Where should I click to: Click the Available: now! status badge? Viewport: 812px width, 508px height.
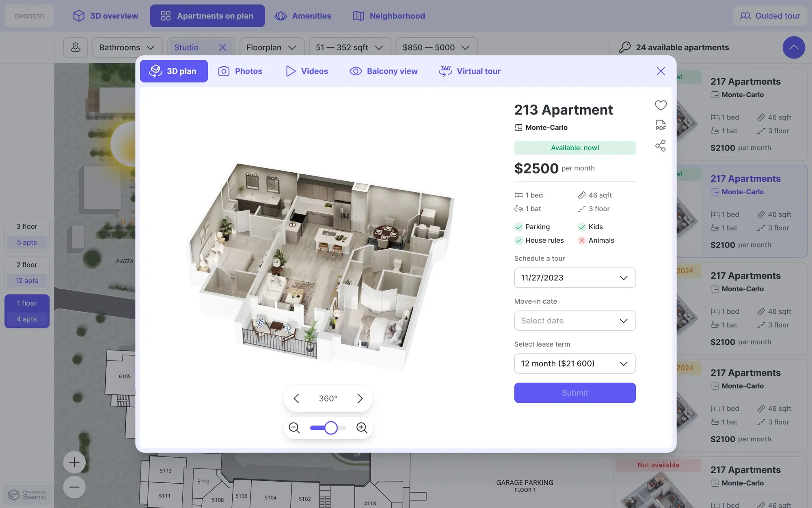pos(575,148)
